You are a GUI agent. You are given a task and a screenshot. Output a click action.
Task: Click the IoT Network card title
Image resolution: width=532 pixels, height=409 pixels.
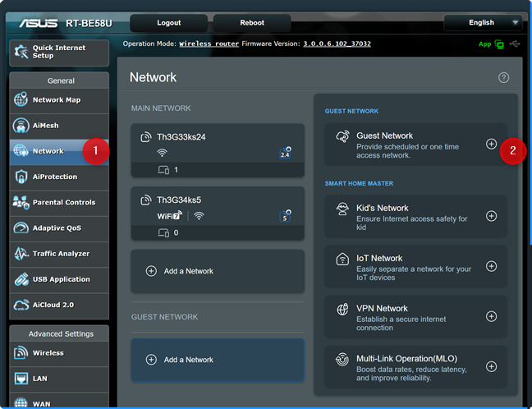(379, 259)
